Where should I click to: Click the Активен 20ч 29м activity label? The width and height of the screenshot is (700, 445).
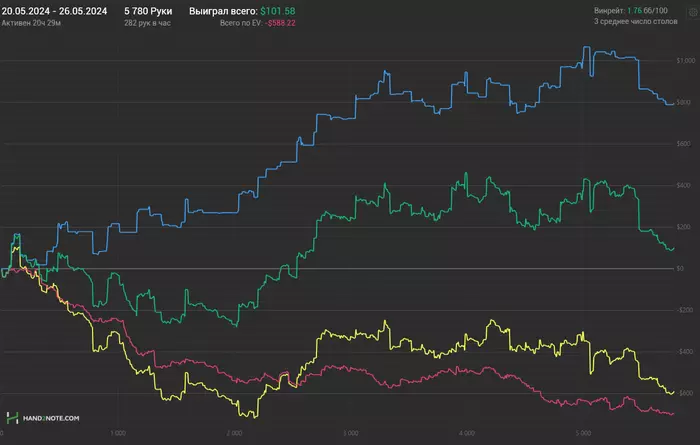pyautogui.click(x=30, y=21)
